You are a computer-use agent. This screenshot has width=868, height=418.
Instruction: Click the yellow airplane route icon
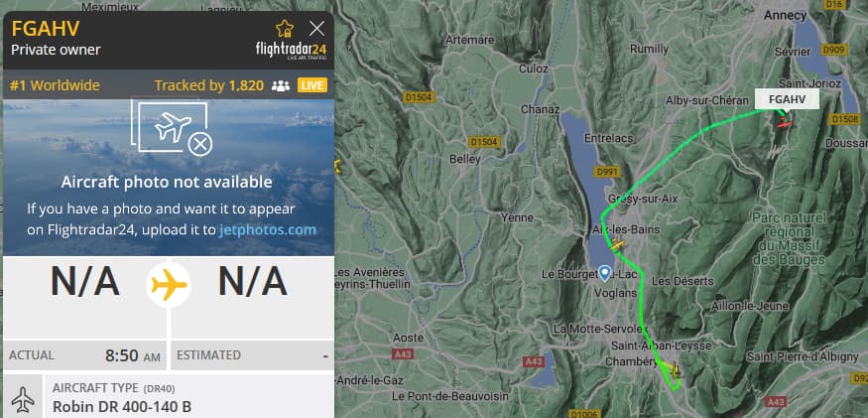click(x=169, y=285)
